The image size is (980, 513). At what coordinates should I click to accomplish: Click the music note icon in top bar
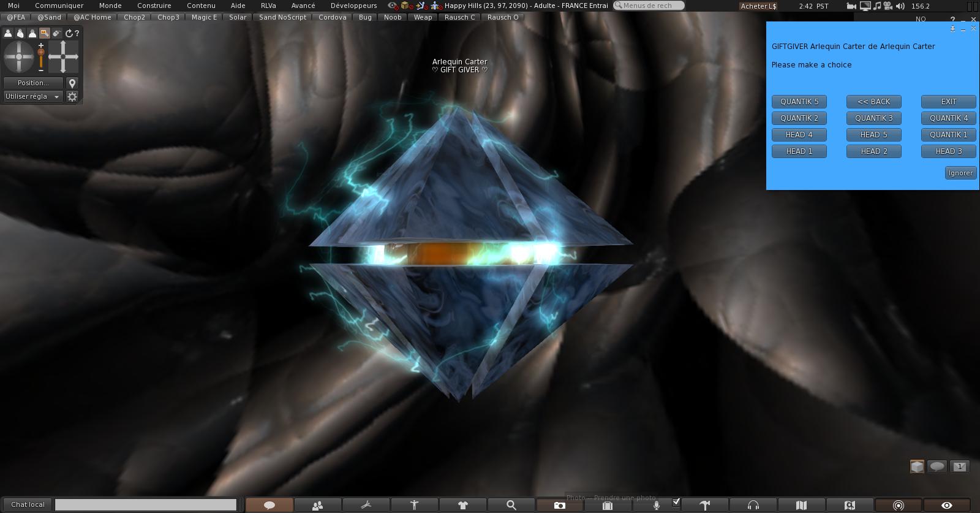pyautogui.click(x=877, y=6)
